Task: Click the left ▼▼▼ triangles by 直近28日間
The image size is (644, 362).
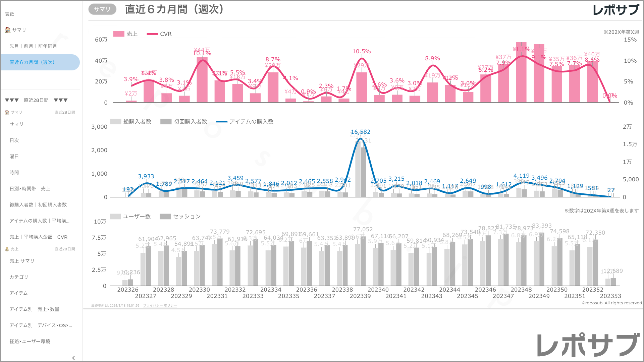Action: (x=12, y=100)
